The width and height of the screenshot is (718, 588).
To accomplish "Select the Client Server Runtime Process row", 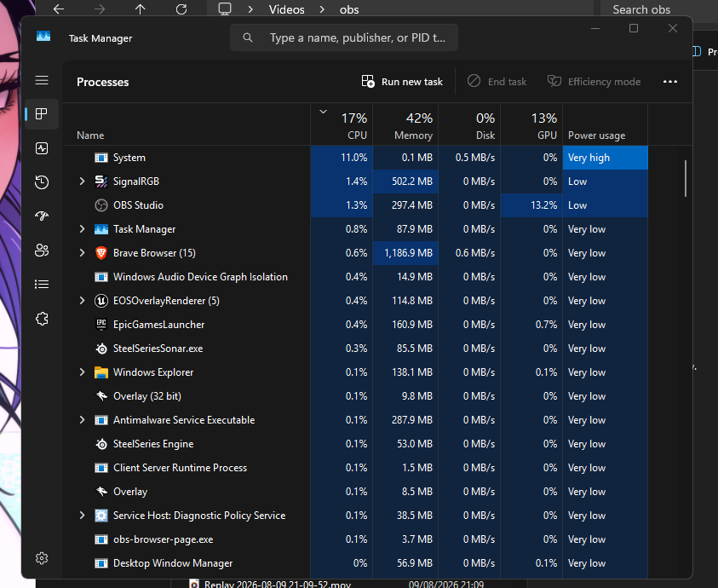I will (x=356, y=468).
